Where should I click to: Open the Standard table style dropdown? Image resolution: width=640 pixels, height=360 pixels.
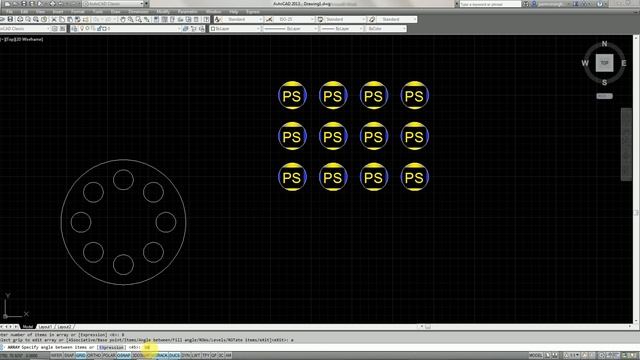[346, 19]
